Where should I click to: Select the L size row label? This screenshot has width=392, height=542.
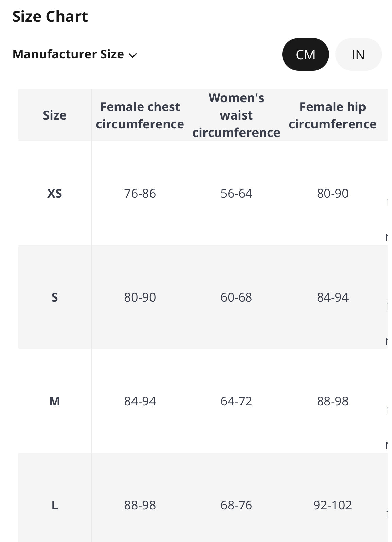55,505
